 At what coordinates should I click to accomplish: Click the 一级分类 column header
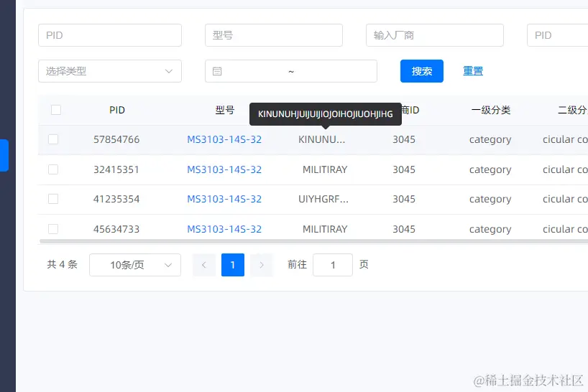click(490, 110)
